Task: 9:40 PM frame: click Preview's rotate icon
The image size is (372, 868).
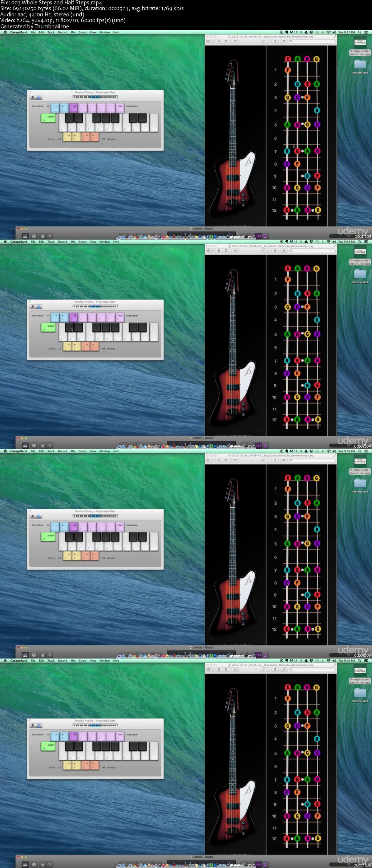Action: coord(275,669)
